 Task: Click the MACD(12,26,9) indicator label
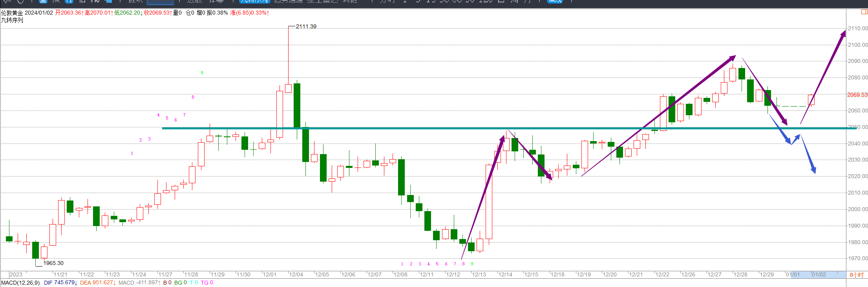tap(20, 283)
